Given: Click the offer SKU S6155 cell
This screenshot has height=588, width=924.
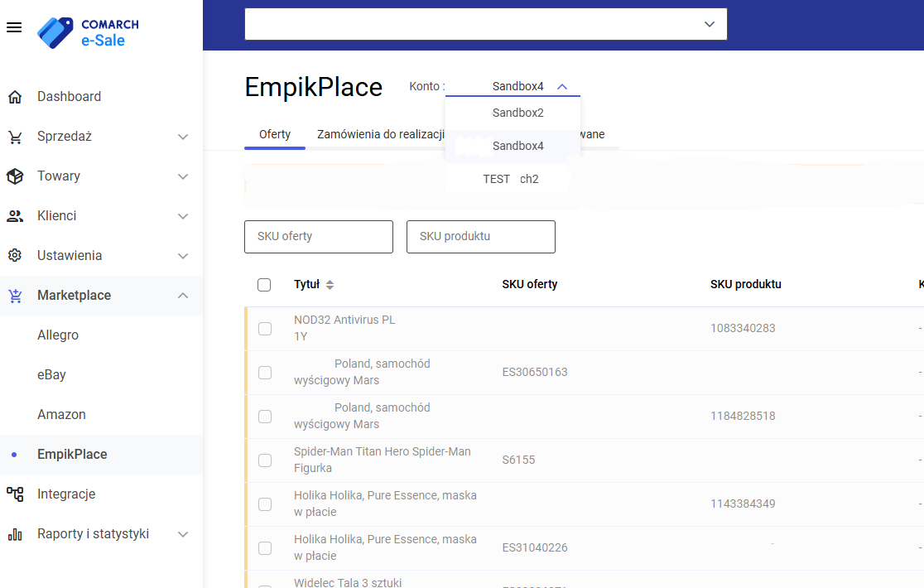Looking at the screenshot, I should click(x=518, y=460).
